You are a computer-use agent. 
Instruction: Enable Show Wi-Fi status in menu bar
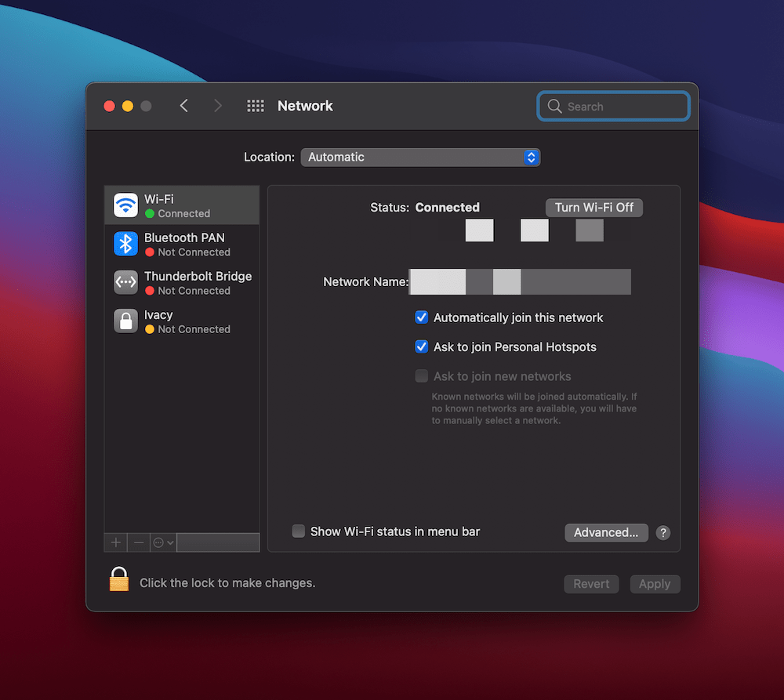299,531
